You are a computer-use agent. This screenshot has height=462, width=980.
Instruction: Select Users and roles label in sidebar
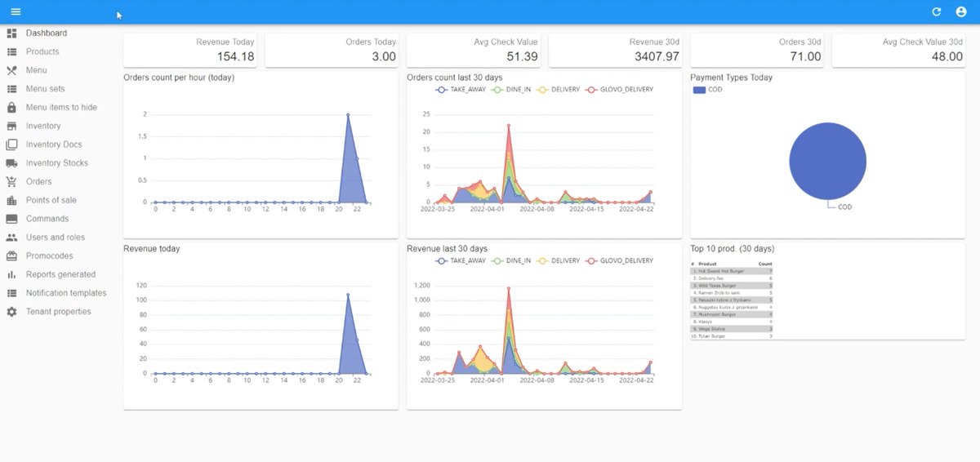coord(56,238)
